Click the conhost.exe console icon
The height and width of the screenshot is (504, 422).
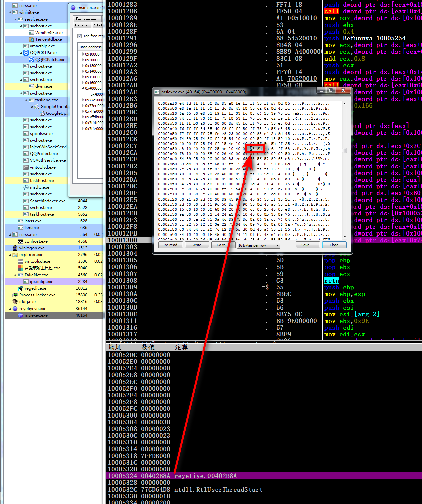21,241
